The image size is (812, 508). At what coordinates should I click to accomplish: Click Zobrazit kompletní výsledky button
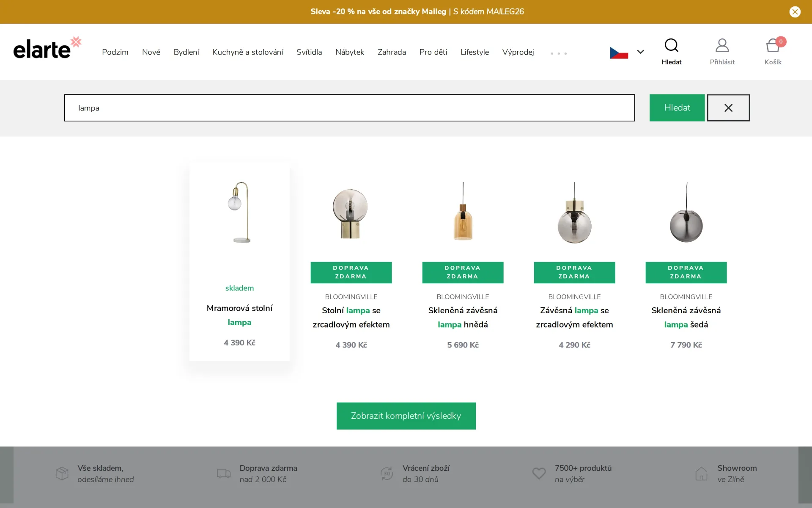click(x=406, y=416)
